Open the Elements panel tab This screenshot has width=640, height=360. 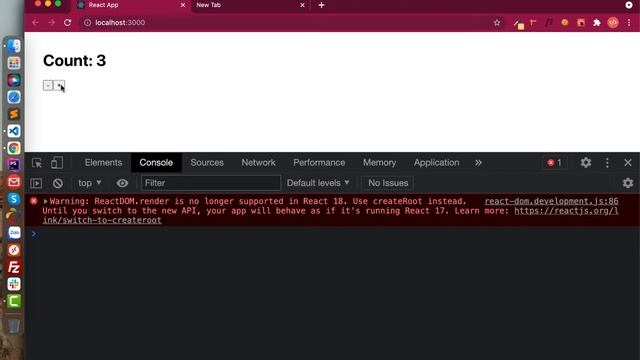tap(103, 162)
